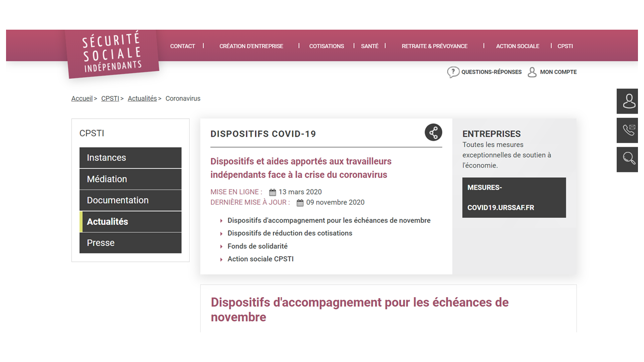Click the Sécurité Sociale Indépendants logo
Image resolution: width=644 pixels, height=362 pixels.
[113, 53]
